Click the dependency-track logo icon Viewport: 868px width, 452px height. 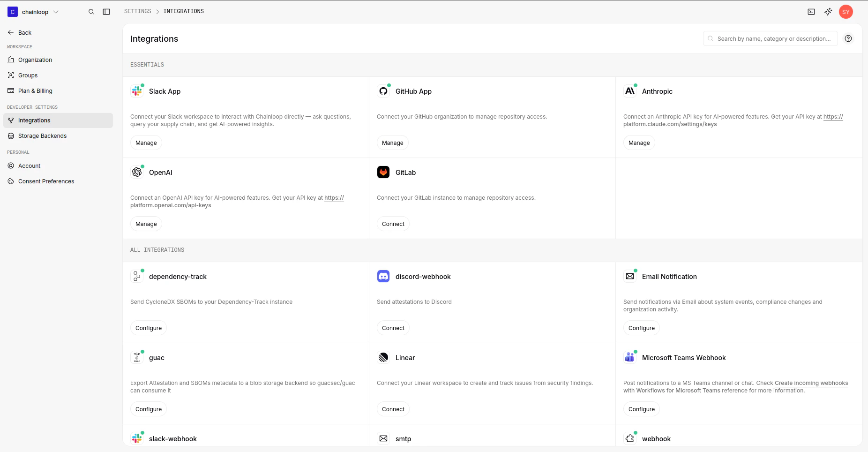pos(137,276)
